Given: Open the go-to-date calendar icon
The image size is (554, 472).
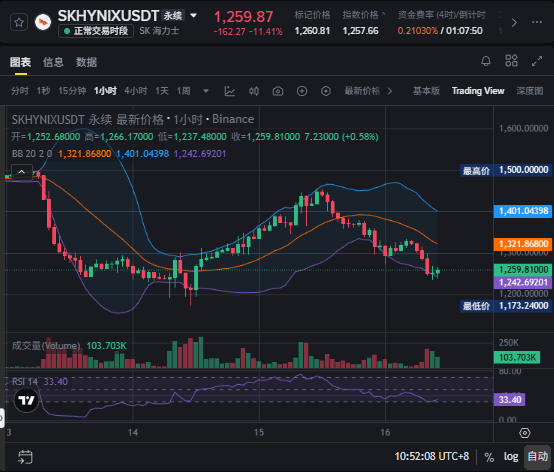Looking at the screenshot, I should pyautogui.click(x=25, y=457).
